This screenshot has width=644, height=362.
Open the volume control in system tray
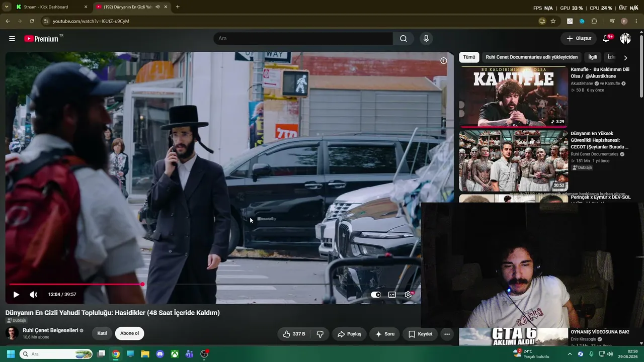(610, 354)
